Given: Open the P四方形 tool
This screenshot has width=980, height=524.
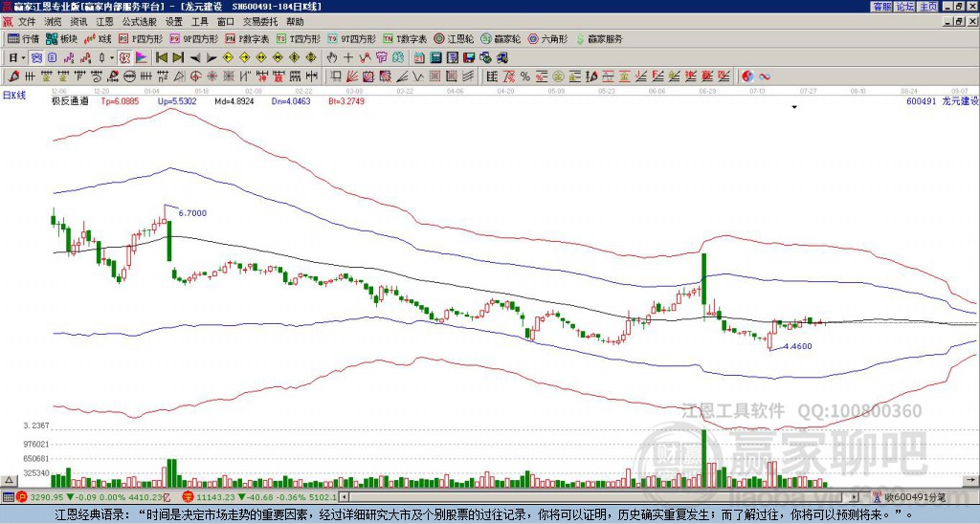Looking at the screenshot, I should tap(141, 38).
